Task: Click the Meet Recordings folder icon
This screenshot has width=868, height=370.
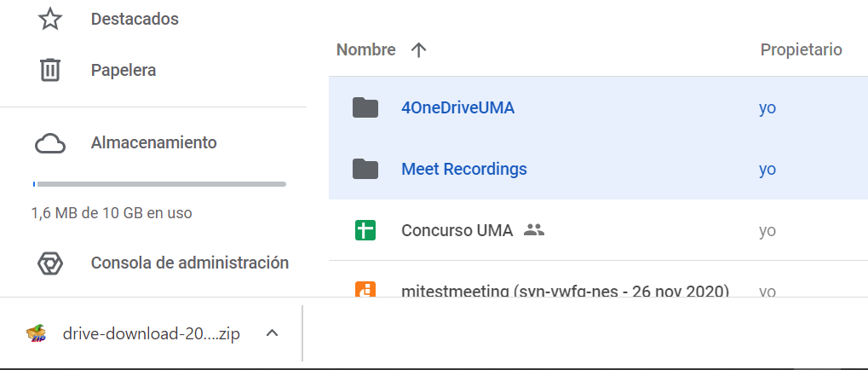Action: pos(365,169)
